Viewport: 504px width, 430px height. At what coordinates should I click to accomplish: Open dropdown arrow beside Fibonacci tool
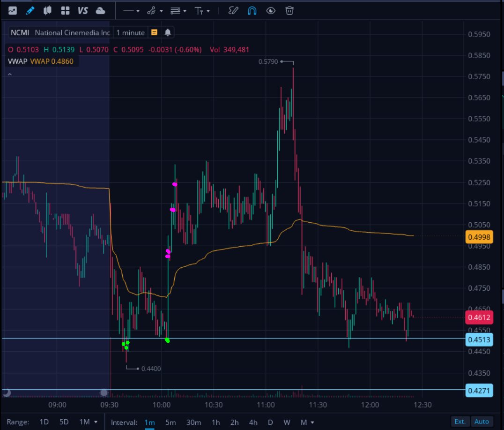click(185, 11)
